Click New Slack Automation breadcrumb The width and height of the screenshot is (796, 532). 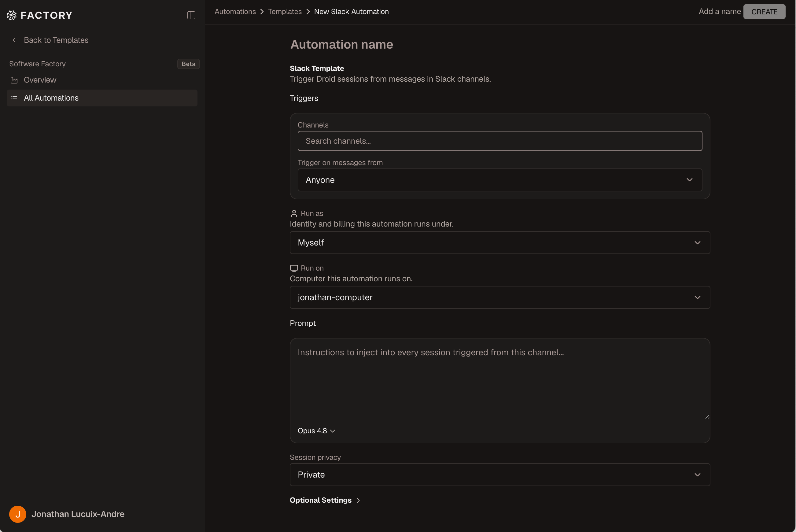(x=351, y=12)
